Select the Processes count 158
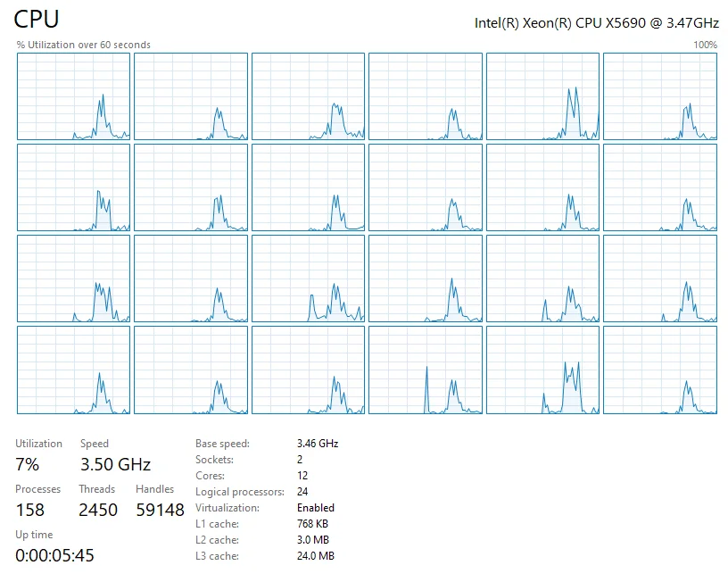Image resolution: width=728 pixels, height=582 pixels. tap(30, 510)
